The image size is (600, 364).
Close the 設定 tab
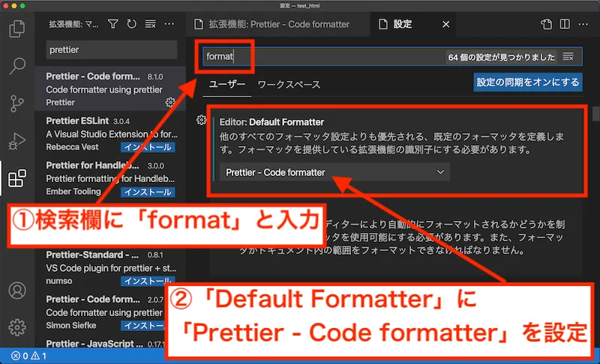tap(445, 25)
